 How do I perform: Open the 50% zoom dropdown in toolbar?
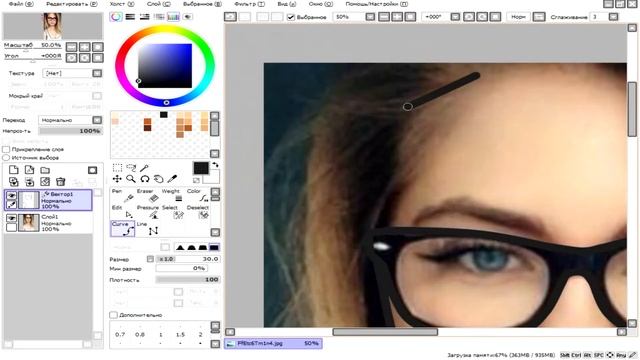pos(370,17)
